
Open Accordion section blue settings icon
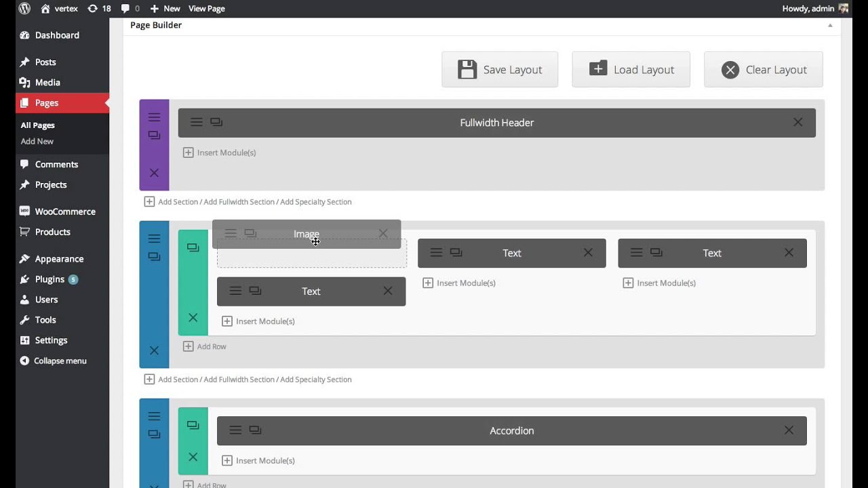tap(154, 416)
